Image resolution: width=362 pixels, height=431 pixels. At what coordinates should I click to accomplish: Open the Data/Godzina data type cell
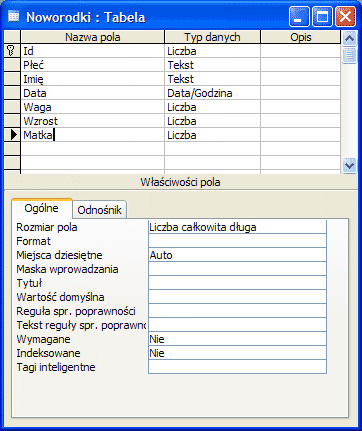[x=212, y=93]
